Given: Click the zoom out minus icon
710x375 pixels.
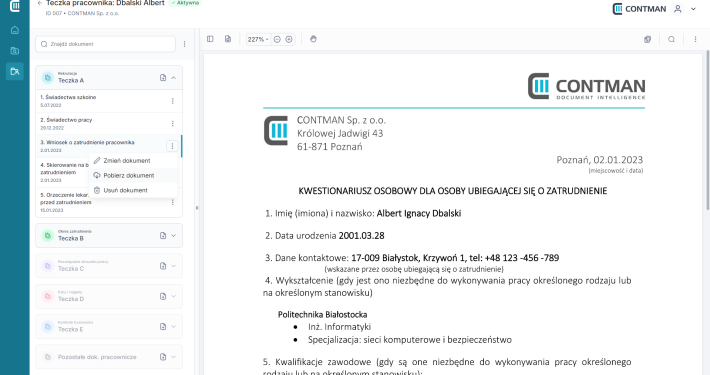Looking at the screenshot, I should pyautogui.click(x=277, y=39).
